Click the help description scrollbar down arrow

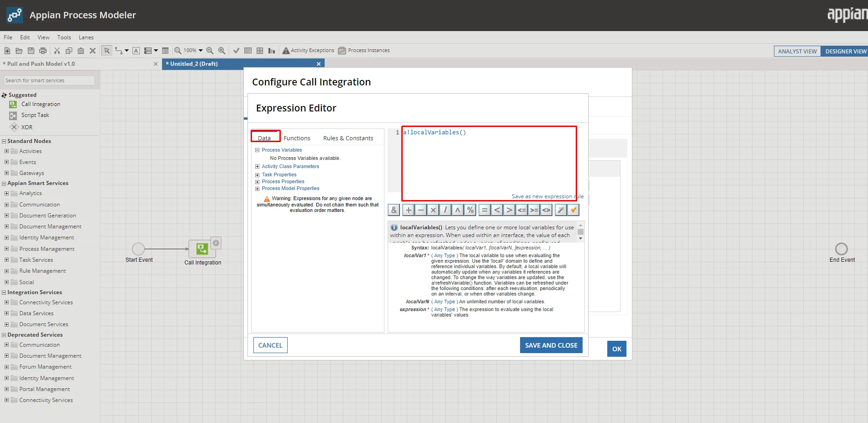(581, 238)
